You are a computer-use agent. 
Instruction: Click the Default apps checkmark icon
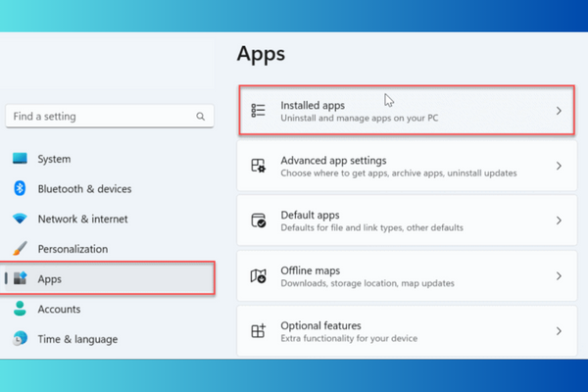258,220
